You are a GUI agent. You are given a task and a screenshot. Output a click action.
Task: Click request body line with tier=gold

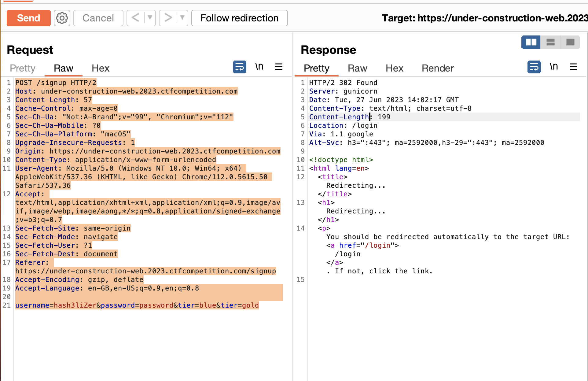coord(137,305)
